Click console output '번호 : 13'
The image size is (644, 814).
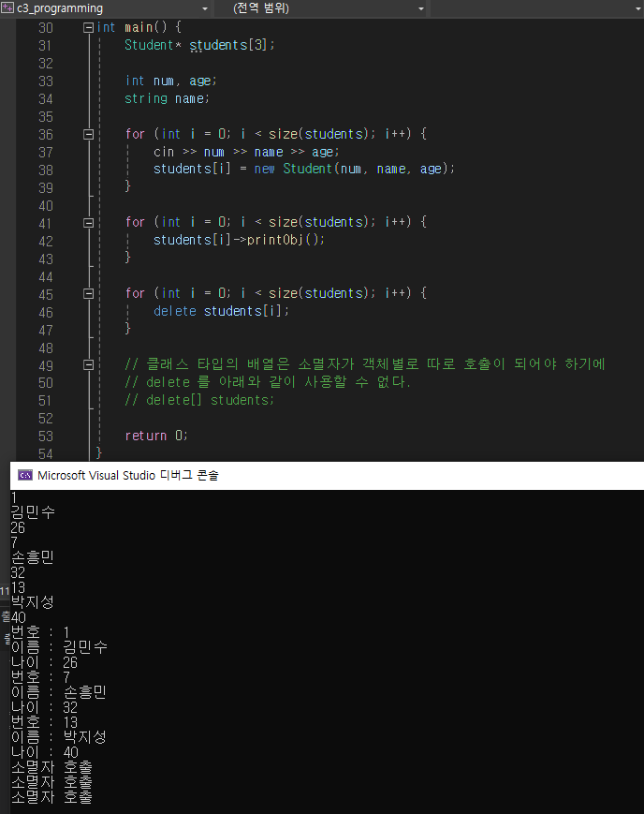point(44,722)
